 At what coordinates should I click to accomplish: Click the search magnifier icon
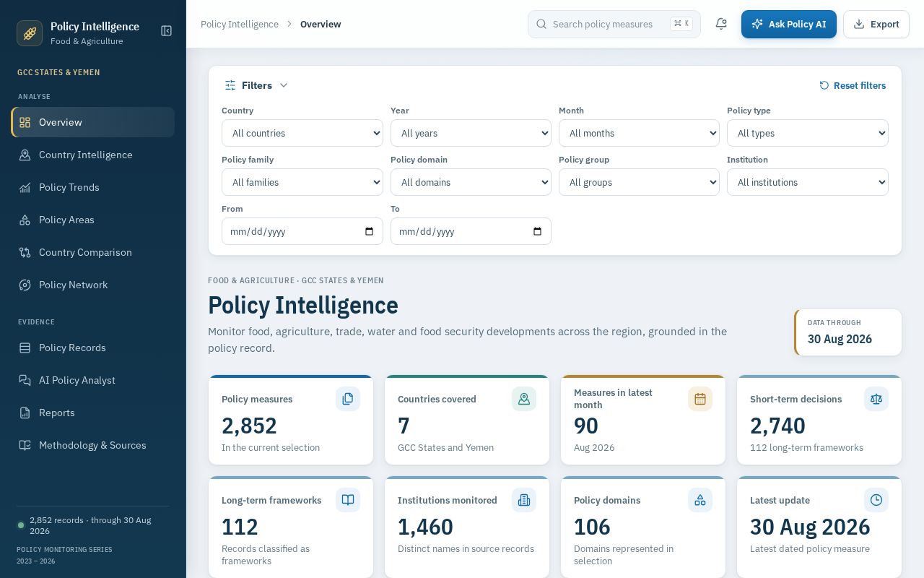pyautogui.click(x=541, y=24)
